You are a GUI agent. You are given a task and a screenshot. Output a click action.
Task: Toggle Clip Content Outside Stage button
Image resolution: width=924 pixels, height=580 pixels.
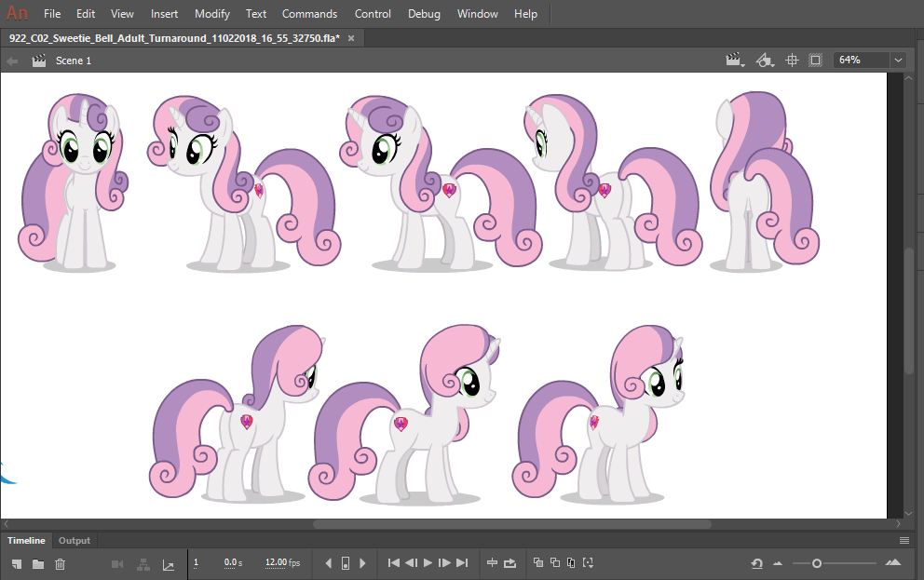(816, 61)
